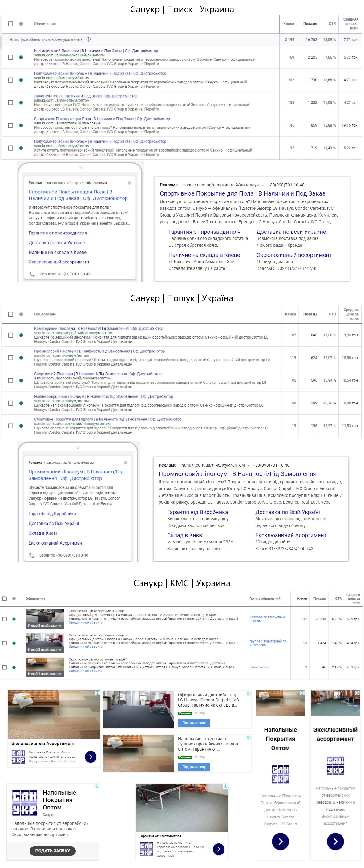364x868 pixels.
Task: Click info dot in Russian mobile ad preview
Action: point(129,183)
